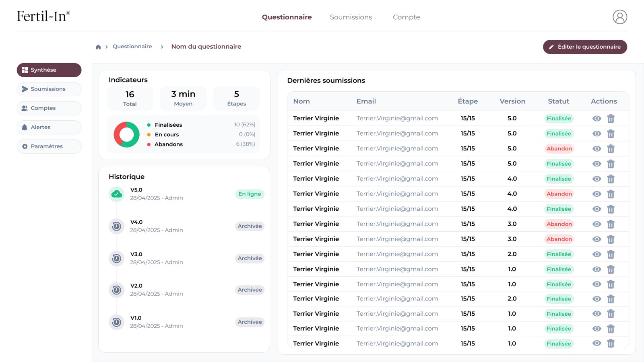View the first Abandon 3.0 submission

(x=597, y=224)
